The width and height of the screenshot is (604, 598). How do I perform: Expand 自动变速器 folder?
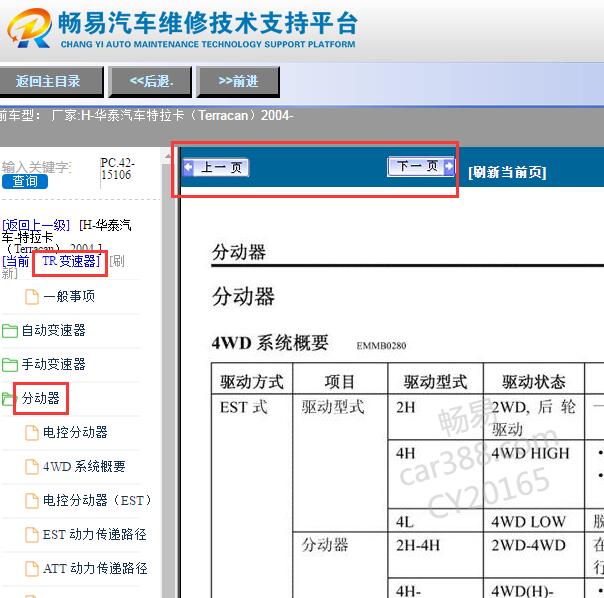coord(54,330)
